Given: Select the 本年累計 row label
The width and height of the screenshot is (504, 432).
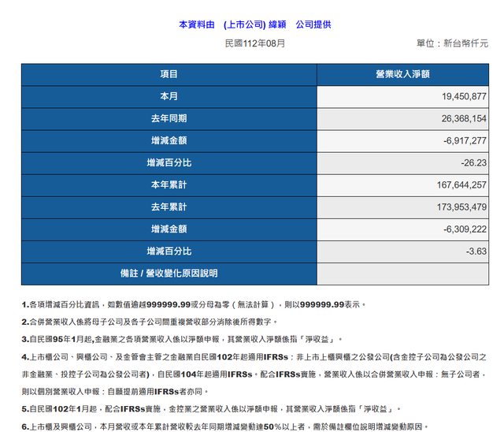Looking at the screenshot, I should tap(169, 185).
